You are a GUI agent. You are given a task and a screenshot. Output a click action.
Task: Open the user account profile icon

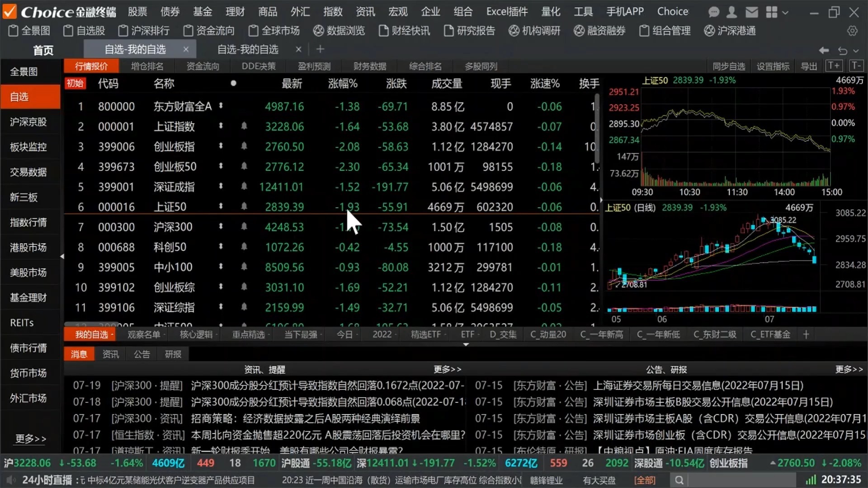pyautogui.click(x=732, y=12)
